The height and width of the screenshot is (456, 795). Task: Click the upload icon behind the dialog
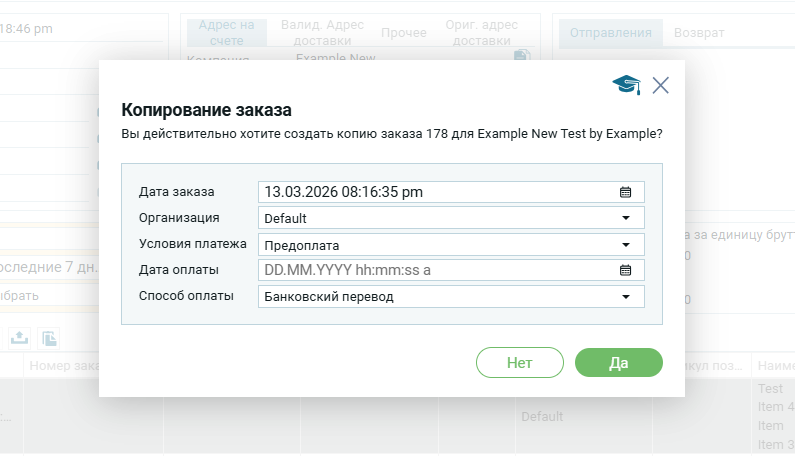point(19,337)
